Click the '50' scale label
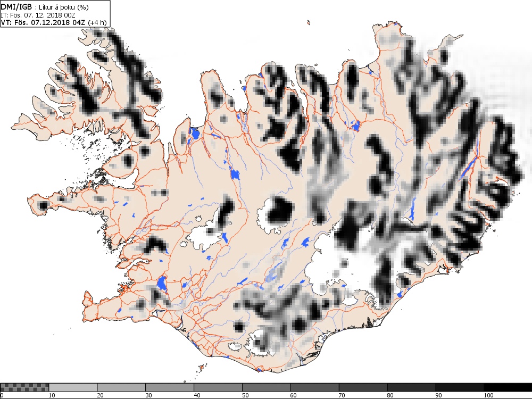 [x=245, y=395]
